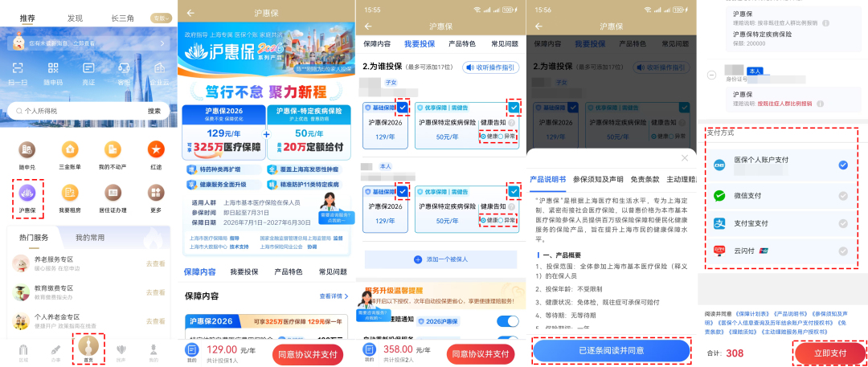Tap the red 立即支付 button
The image size is (868, 367).
[x=830, y=353]
